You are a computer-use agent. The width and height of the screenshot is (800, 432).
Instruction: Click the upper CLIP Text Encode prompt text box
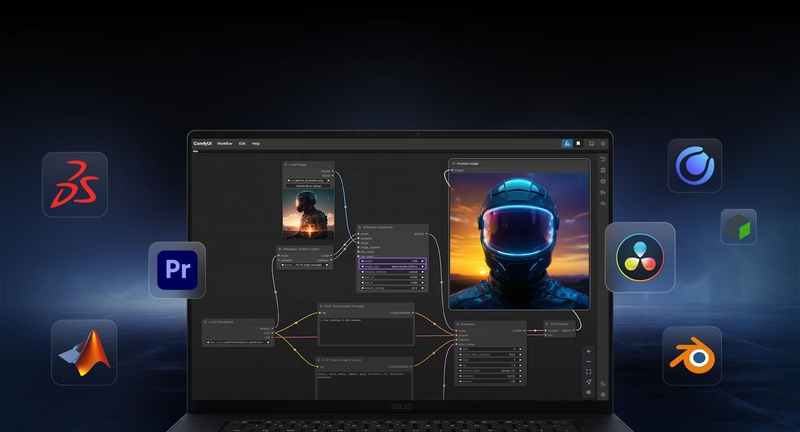click(x=366, y=331)
